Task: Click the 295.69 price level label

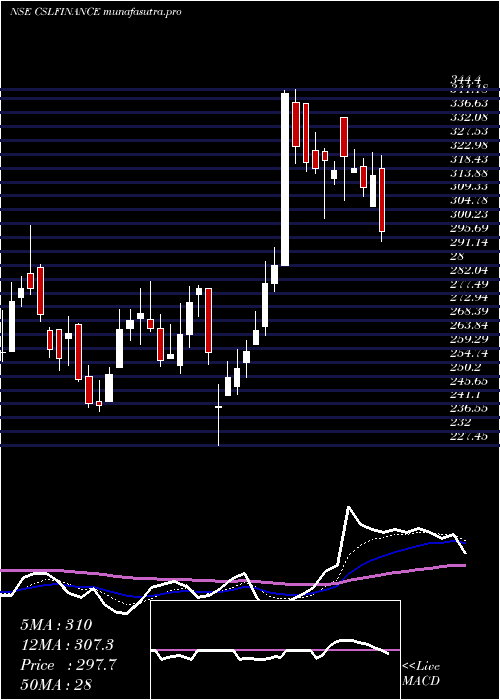Action: pyautogui.click(x=469, y=229)
